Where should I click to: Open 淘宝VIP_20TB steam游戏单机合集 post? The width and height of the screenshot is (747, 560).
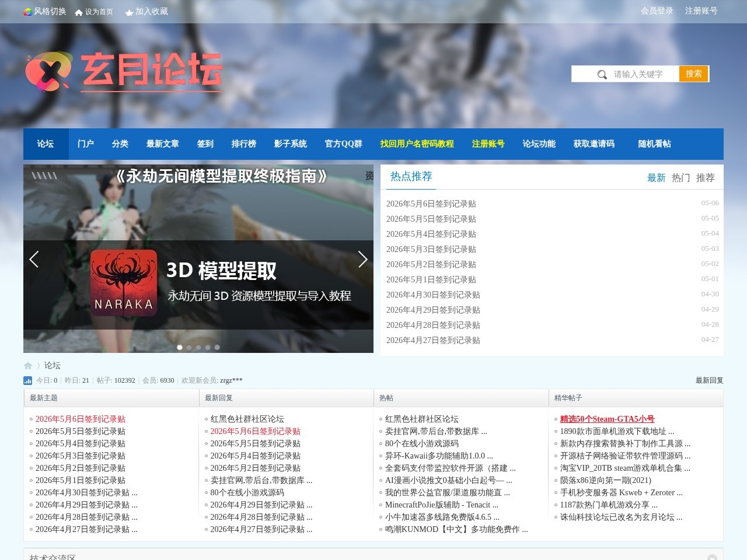625,468
